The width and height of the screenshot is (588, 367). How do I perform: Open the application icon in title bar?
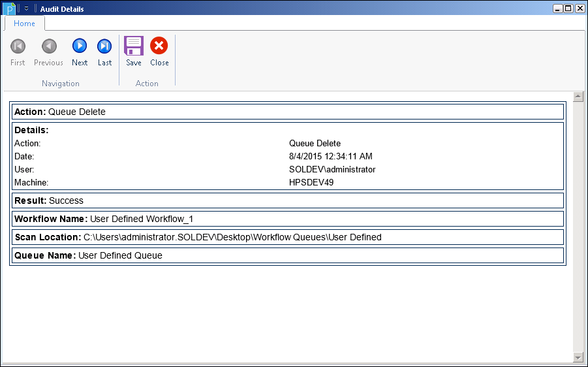click(8, 8)
